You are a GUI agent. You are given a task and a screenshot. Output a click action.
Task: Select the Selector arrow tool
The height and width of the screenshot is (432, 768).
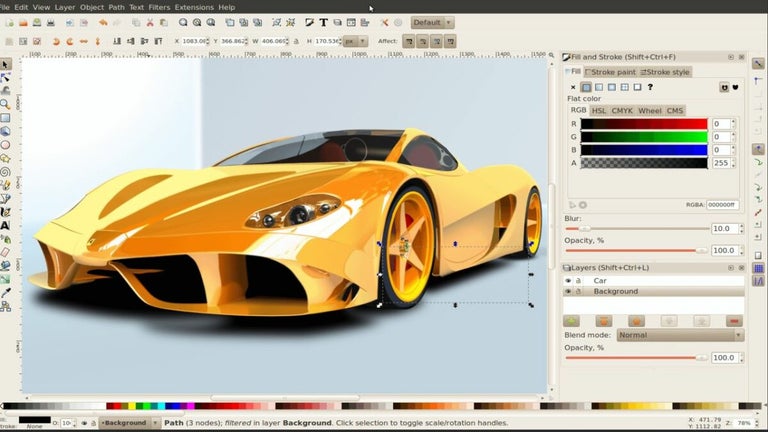(5, 64)
